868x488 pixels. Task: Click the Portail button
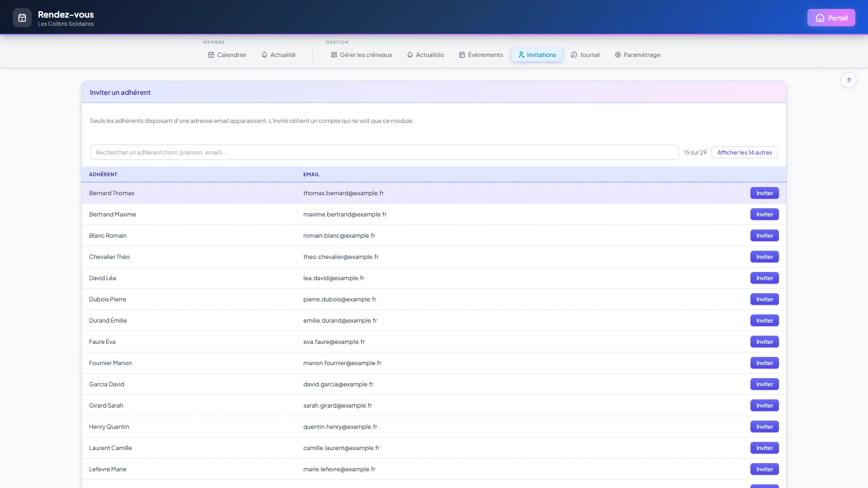click(x=831, y=18)
